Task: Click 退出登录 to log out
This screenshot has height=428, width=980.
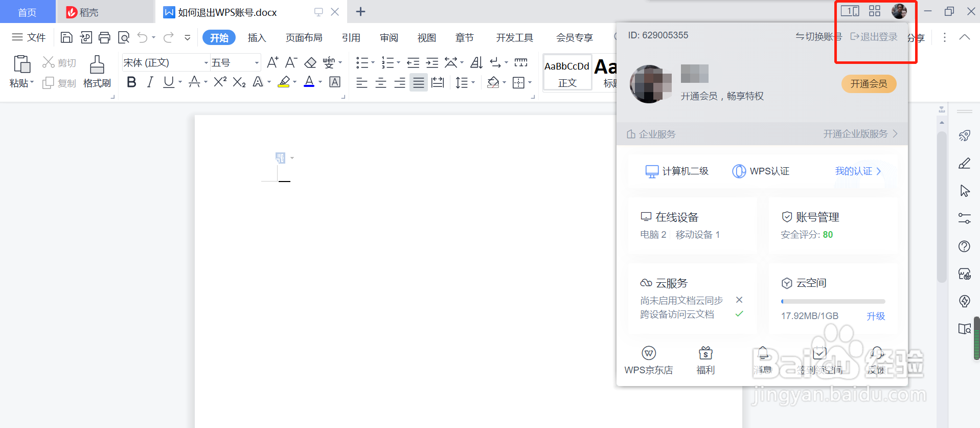Action: click(874, 36)
